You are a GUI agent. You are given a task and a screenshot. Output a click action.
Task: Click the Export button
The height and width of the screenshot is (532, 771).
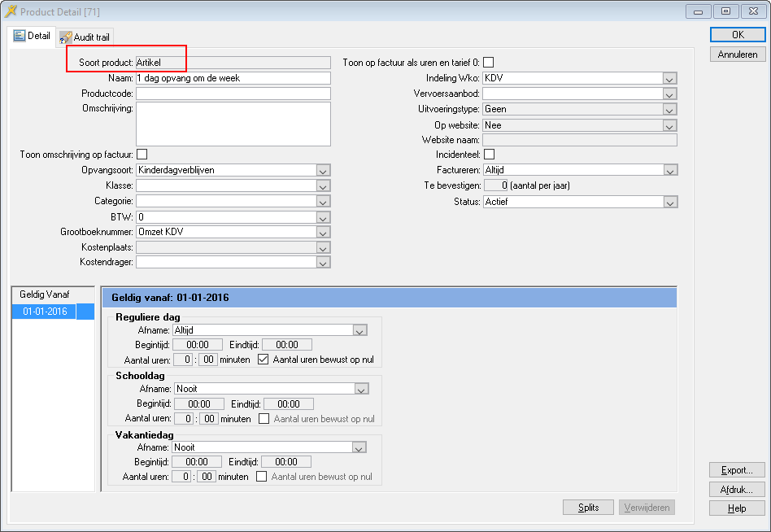(737, 470)
